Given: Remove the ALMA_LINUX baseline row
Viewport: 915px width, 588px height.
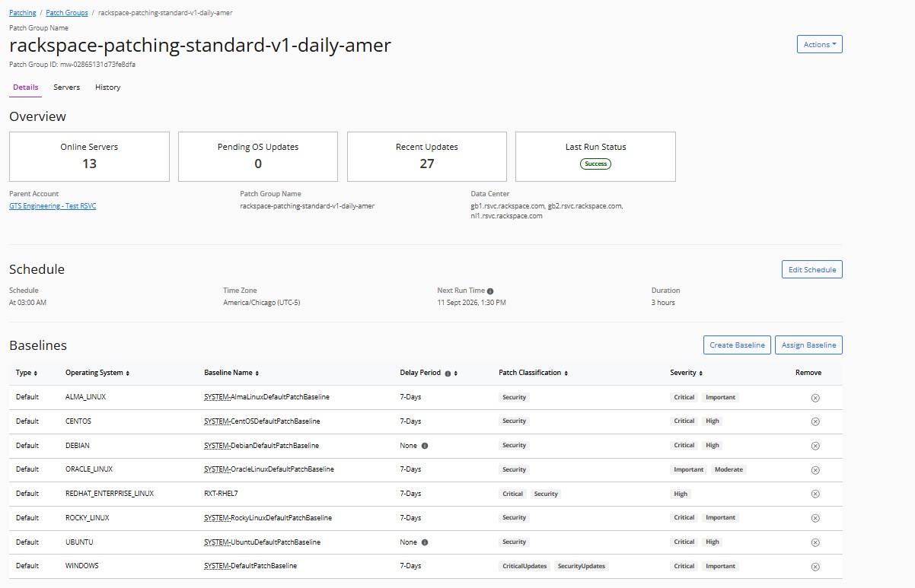Looking at the screenshot, I should point(815,398).
